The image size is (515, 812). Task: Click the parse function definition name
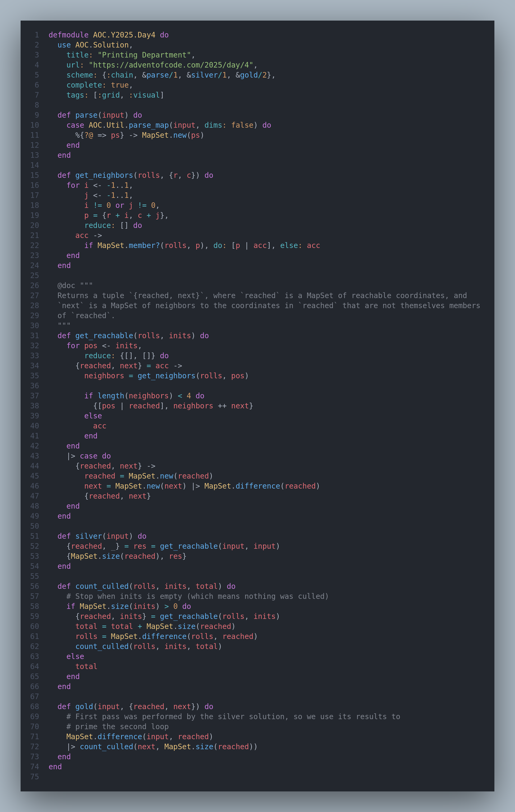[x=86, y=115]
